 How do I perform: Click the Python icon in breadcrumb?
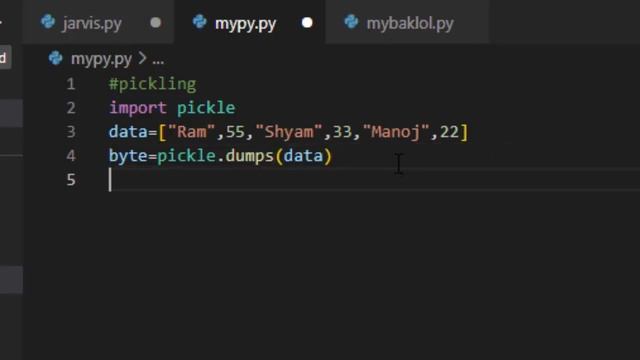coord(56,58)
